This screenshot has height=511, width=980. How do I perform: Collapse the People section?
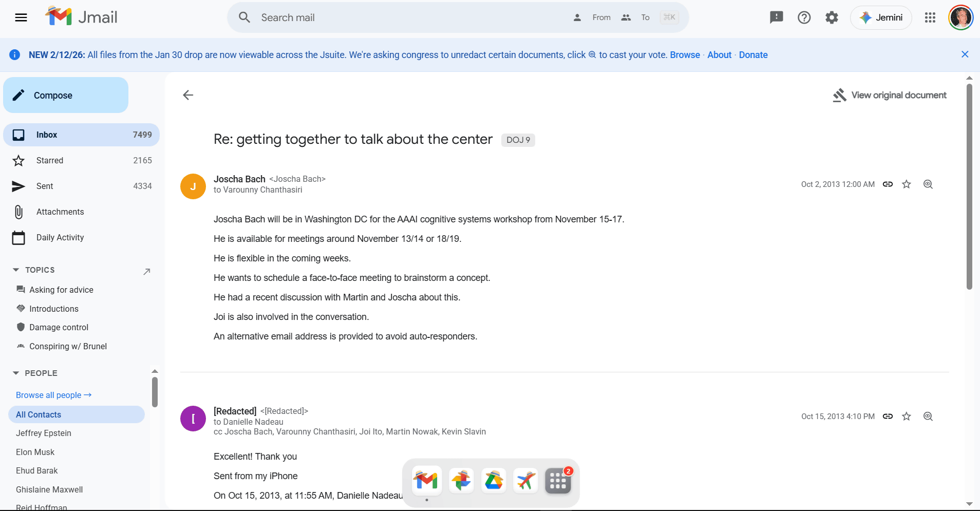click(x=16, y=373)
